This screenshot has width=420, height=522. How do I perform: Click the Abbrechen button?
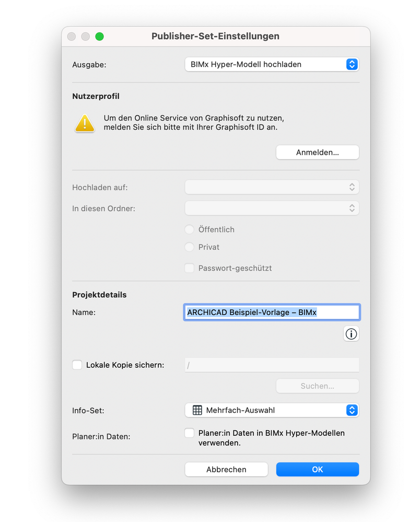226,469
